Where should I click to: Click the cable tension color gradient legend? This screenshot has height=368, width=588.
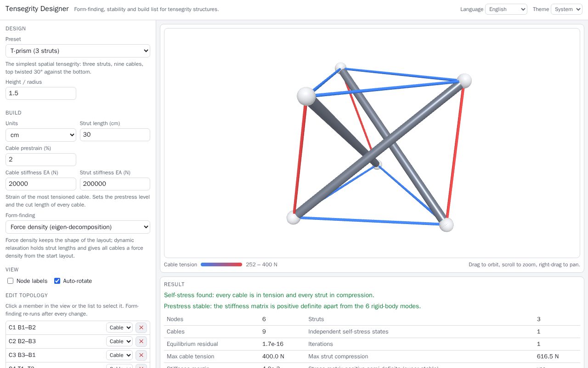tap(221, 264)
